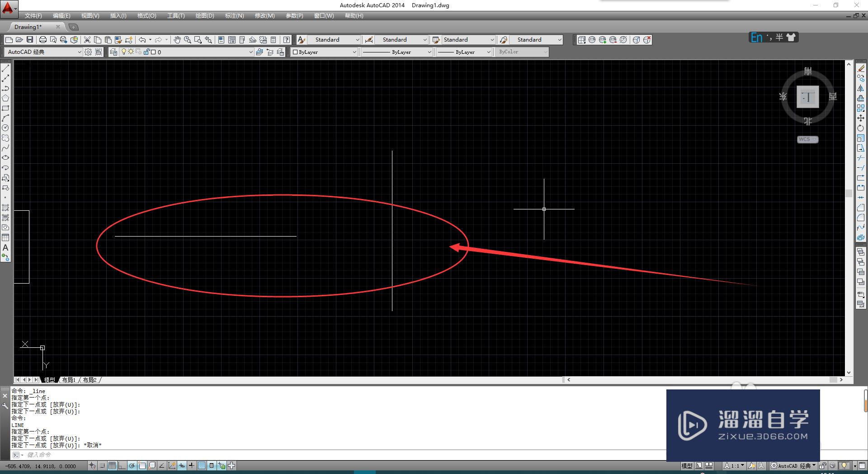Toggle Object Snap in the status bar
868x474 pixels.
142,465
